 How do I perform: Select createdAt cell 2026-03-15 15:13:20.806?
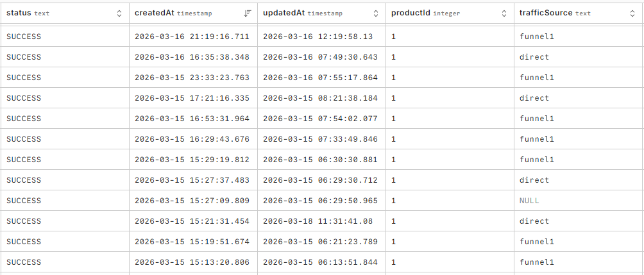192,262
